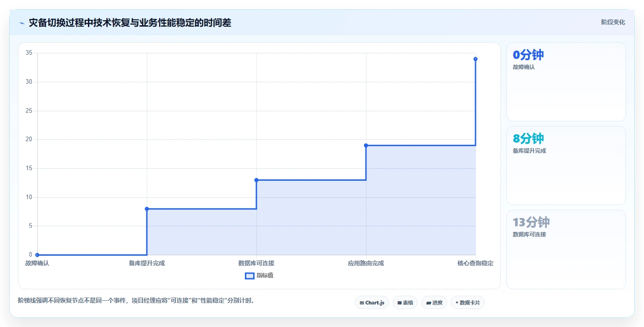Click the 25 y-axis tick label
Viewport: 644px width, 327px height.
(29, 111)
